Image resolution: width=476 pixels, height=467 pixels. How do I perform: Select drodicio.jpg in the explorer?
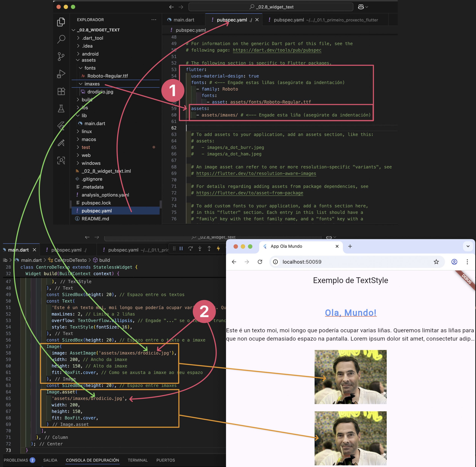pyautogui.click(x=100, y=92)
